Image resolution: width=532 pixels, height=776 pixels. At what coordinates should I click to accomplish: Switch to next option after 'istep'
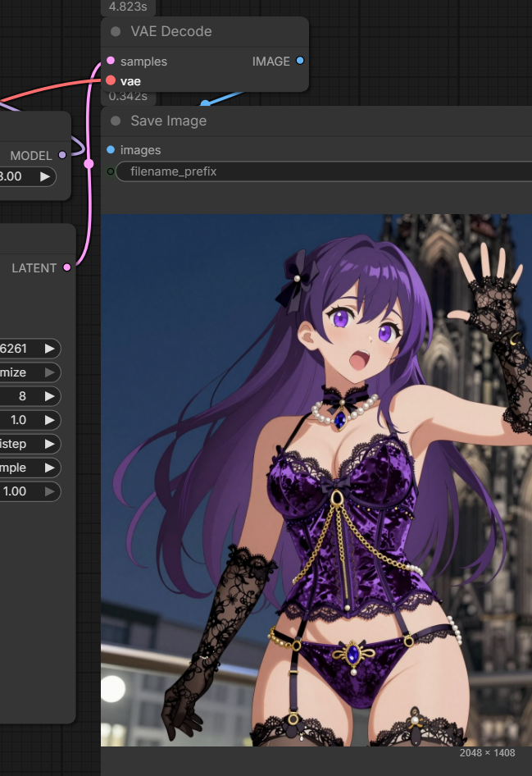pos(51,444)
